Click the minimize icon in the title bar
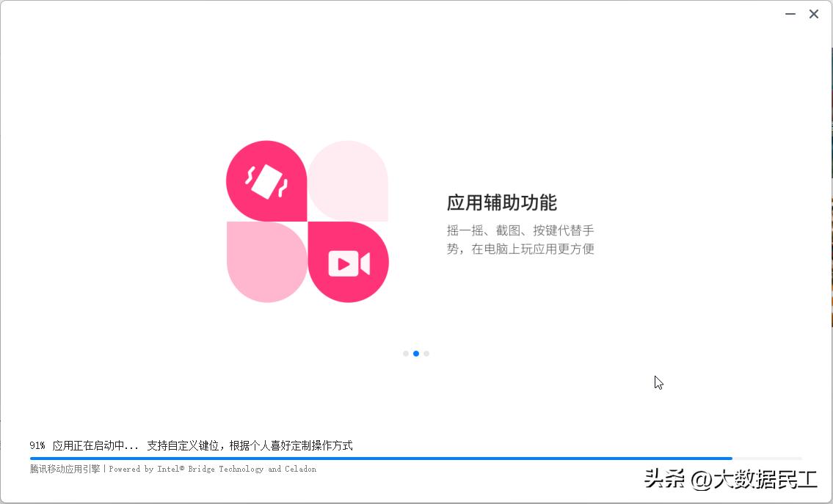 (x=790, y=14)
